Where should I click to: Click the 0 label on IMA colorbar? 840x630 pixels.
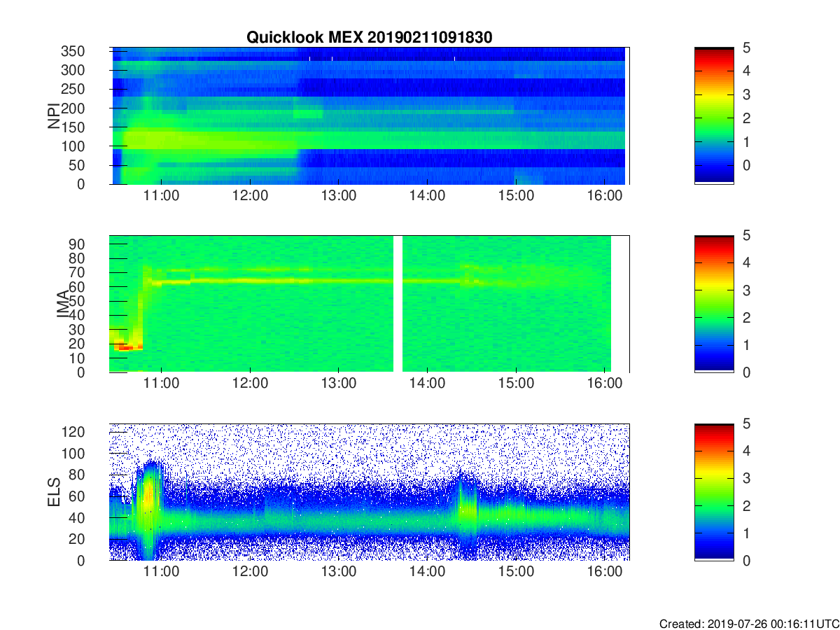pos(746,372)
